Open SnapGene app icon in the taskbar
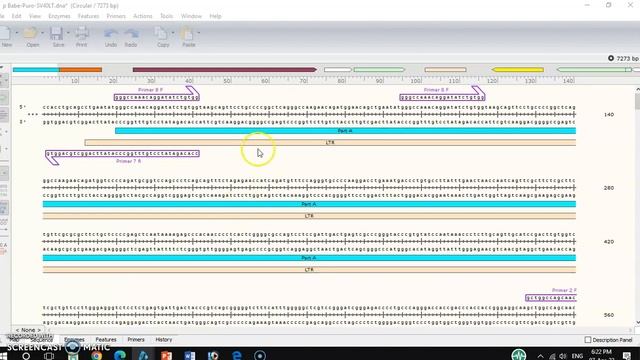The width and height of the screenshot is (640, 360). click(143, 356)
